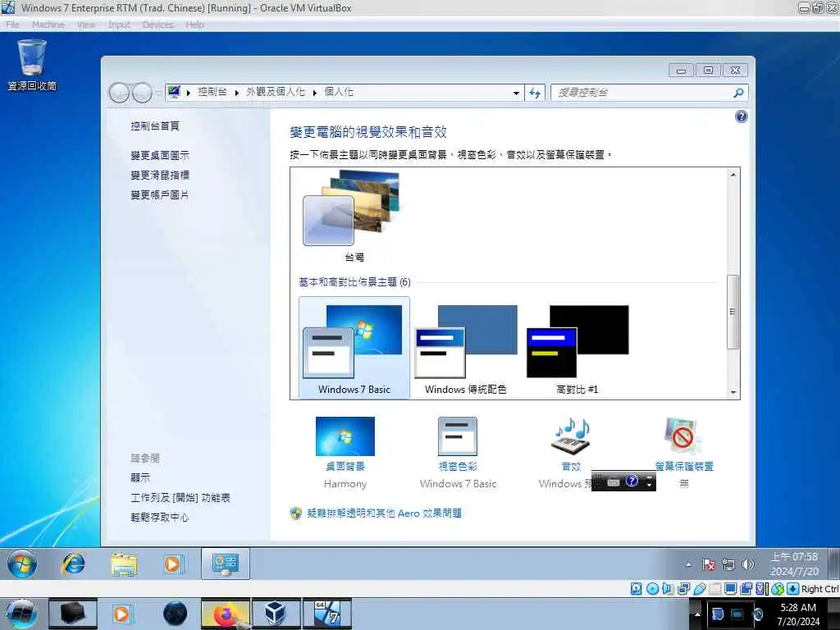Launch Internet Explorer from guest taskbar
This screenshot has height=630, width=840.
point(73,564)
